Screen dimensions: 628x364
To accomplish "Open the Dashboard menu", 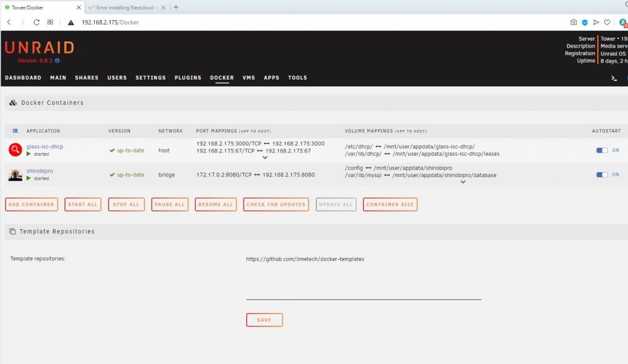I will tap(23, 78).
